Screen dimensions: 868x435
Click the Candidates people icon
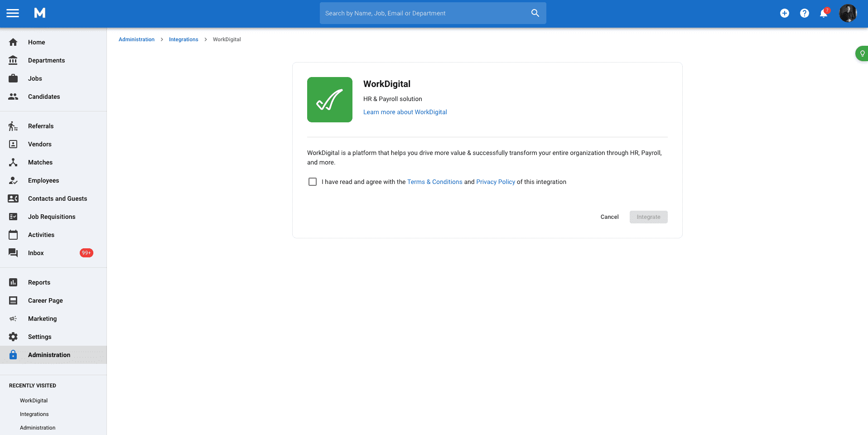pyautogui.click(x=13, y=97)
